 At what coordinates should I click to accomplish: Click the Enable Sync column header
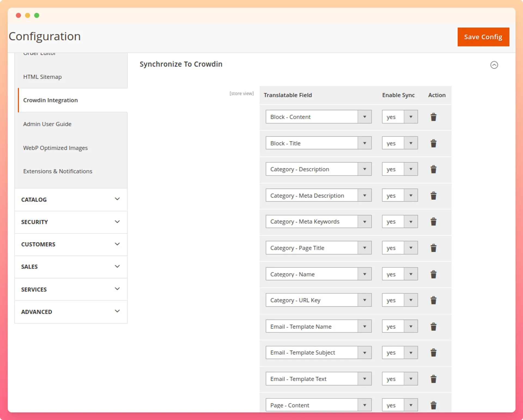[x=398, y=95]
